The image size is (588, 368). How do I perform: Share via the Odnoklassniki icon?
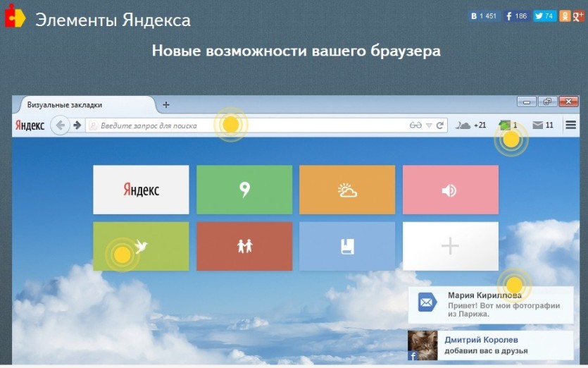[x=564, y=16]
